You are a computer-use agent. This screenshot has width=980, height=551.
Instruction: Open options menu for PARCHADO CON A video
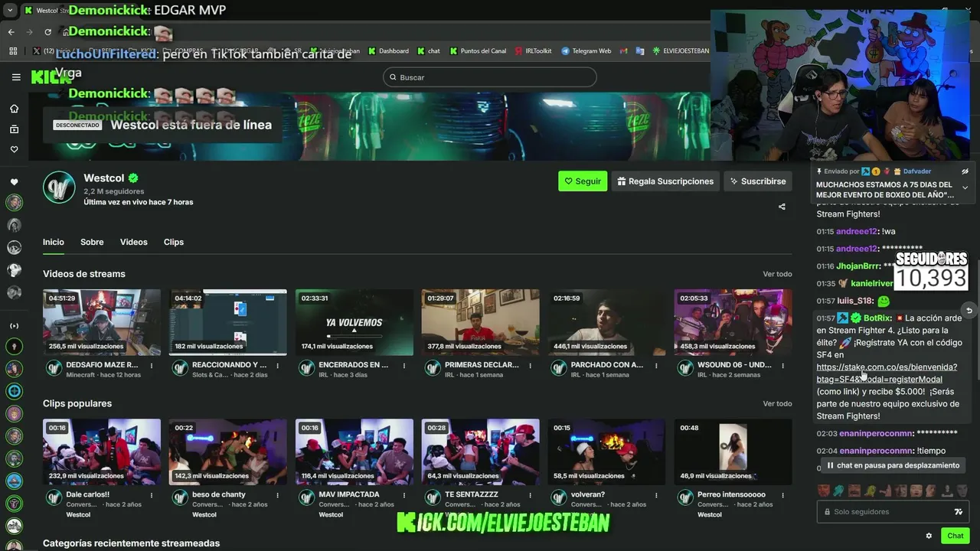pyautogui.click(x=657, y=366)
